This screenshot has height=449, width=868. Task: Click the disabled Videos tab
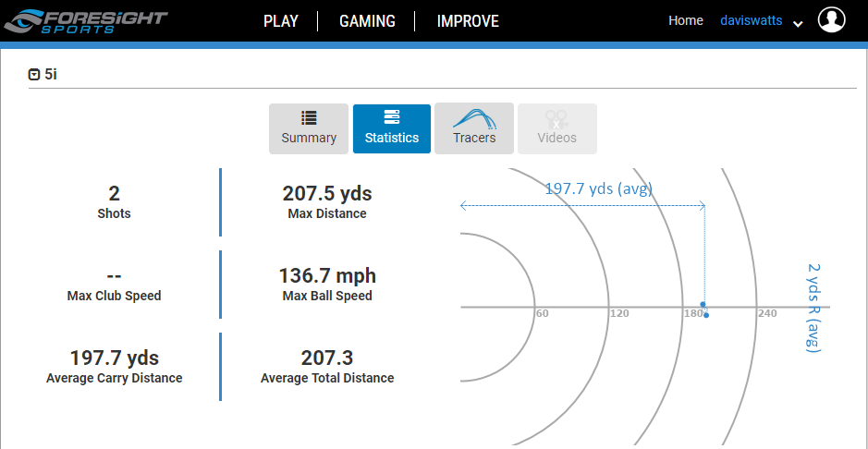(556, 128)
